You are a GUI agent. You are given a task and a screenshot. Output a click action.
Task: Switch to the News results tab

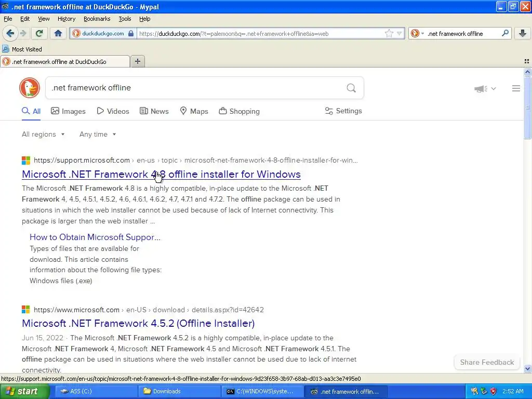154,111
